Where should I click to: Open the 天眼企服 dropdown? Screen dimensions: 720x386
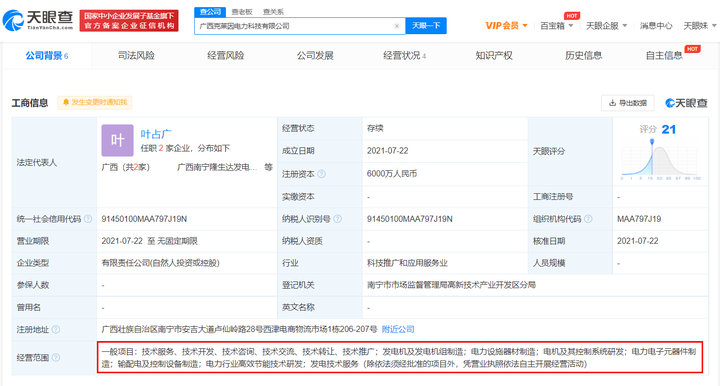point(606,26)
